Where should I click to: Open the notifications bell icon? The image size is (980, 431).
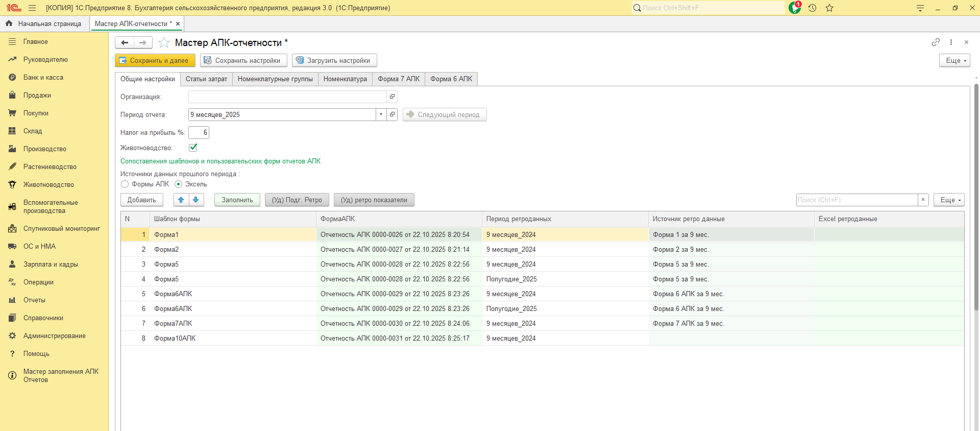(795, 8)
